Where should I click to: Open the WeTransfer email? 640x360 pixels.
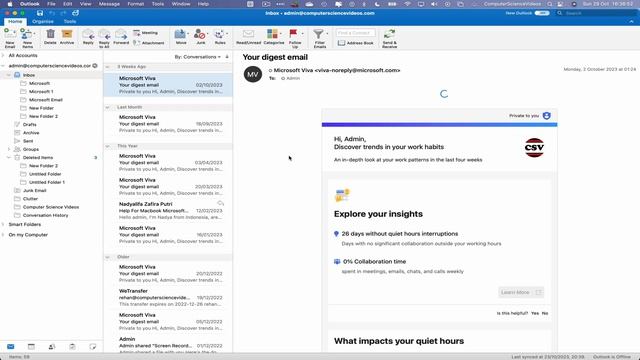168,298
